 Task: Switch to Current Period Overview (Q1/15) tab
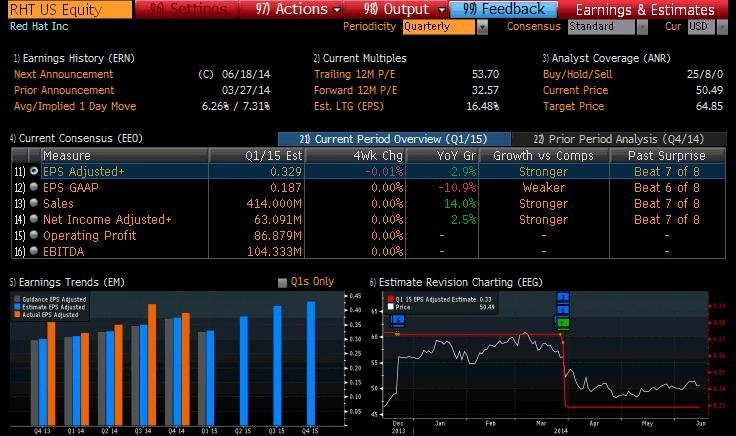[x=394, y=139]
